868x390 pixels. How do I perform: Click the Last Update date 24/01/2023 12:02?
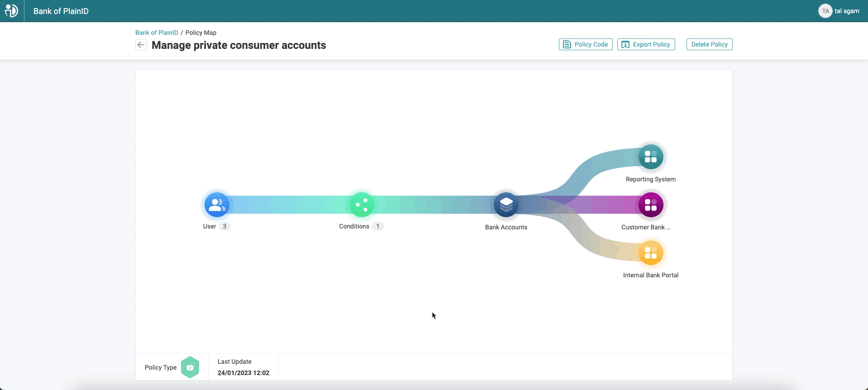coord(243,373)
